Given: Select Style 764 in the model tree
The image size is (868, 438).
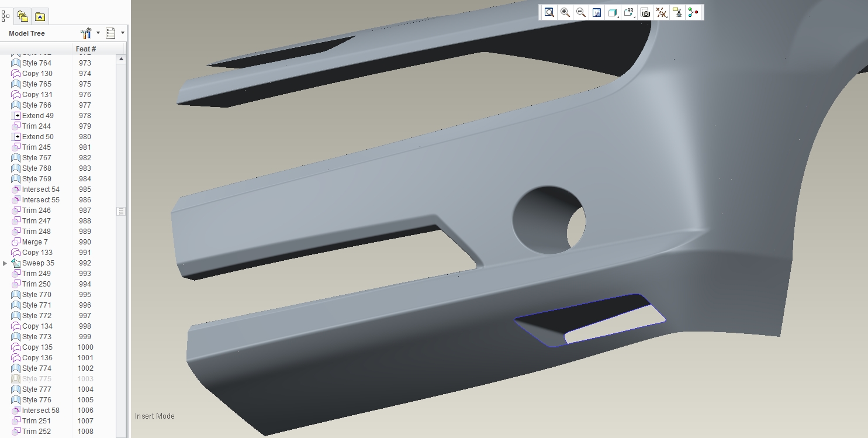Looking at the screenshot, I should click(36, 63).
